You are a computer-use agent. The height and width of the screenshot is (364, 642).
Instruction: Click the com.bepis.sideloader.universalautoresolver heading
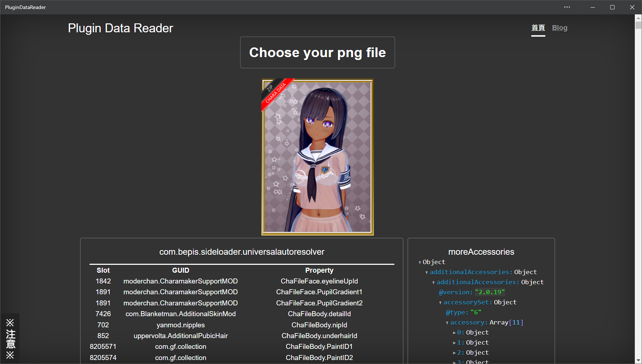pyautogui.click(x=242, y=252)
